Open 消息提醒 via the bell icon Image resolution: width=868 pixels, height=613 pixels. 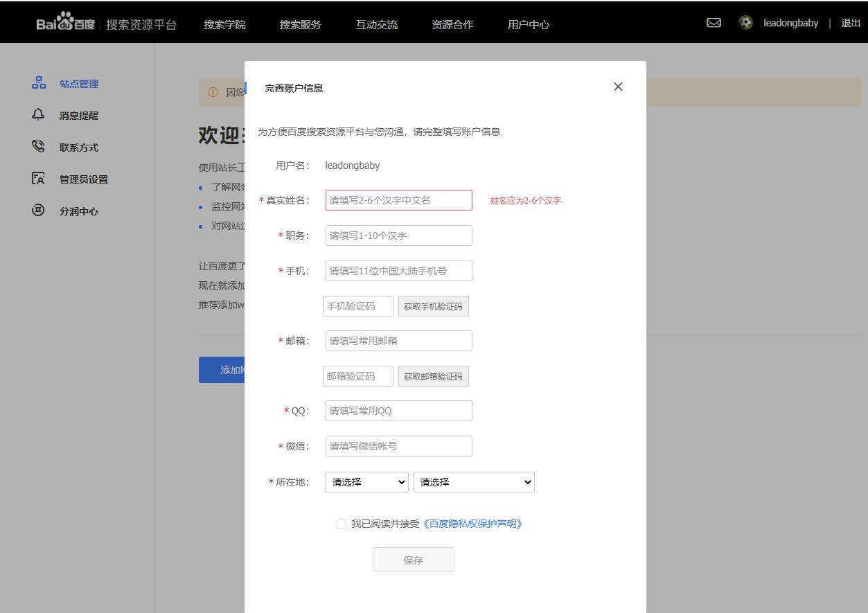[x=39, y=115]
